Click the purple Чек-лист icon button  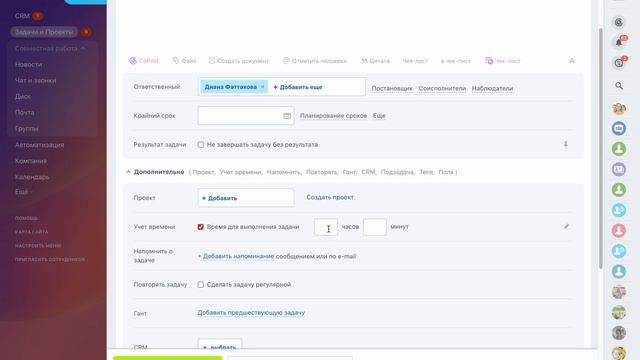tap(503, 61)
